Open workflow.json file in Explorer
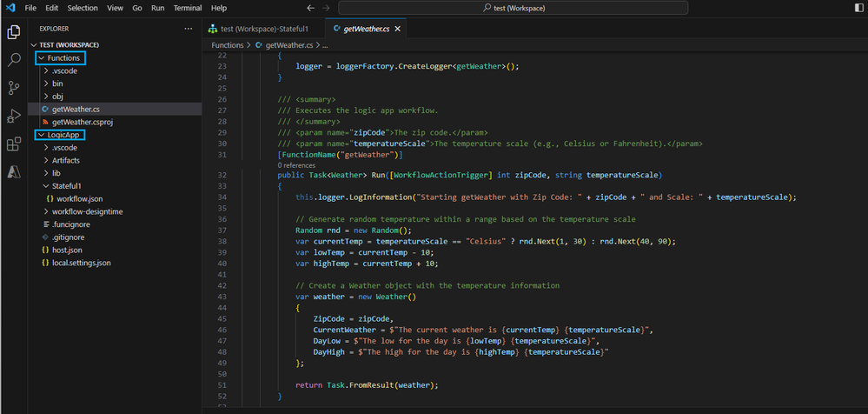The width and height of the screenshot is (868, 414). [79, 198]
